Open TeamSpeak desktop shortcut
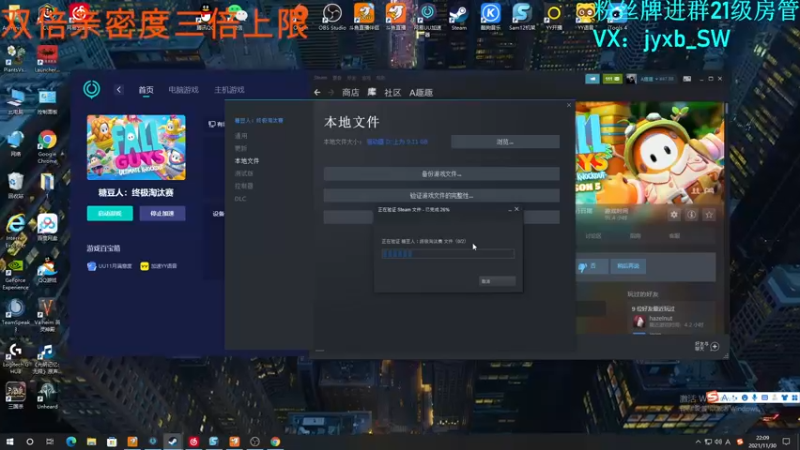The height and width of the screenshot is (450, 800). pyautogui.click(x=15, y=315)
